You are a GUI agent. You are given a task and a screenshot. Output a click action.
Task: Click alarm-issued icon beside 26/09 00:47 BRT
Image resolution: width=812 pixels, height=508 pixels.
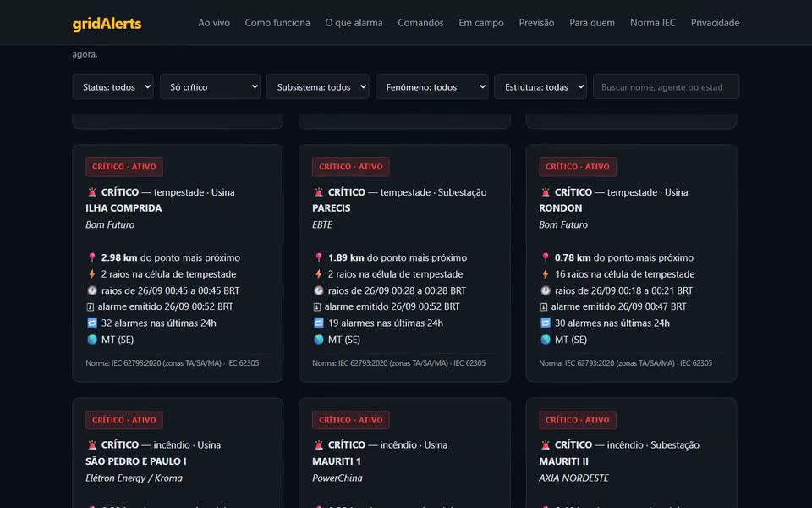pos(544,306)
